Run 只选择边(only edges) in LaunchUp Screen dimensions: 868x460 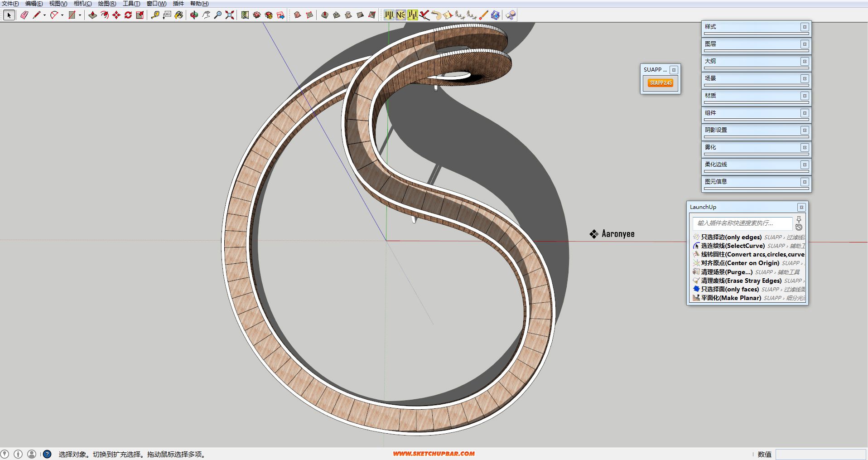click(748, 237)
